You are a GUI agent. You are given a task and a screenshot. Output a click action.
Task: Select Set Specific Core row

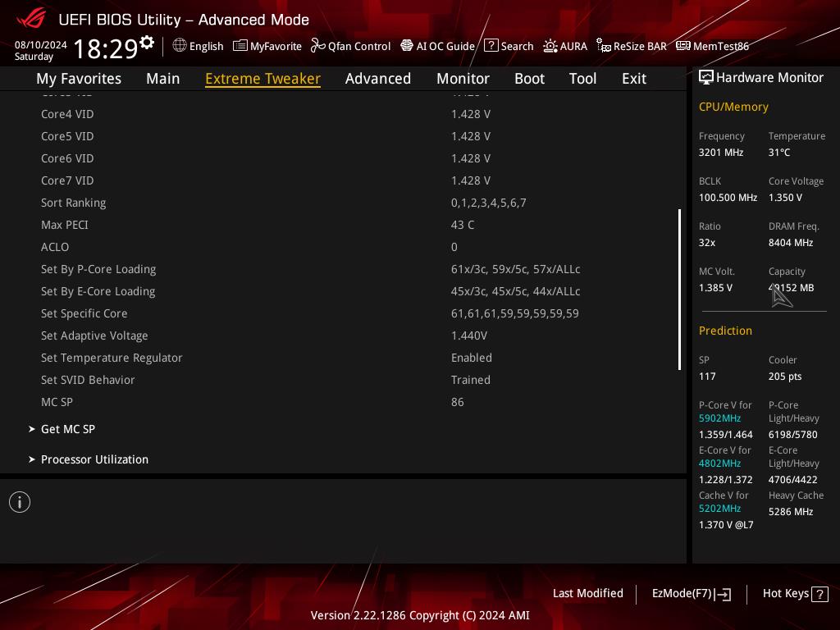pyautogui.click(x=343, y=313)
